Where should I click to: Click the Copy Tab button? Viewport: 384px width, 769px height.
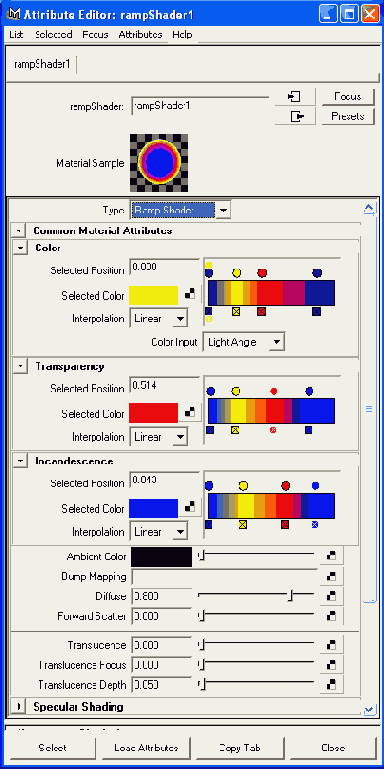click(240, 748)
